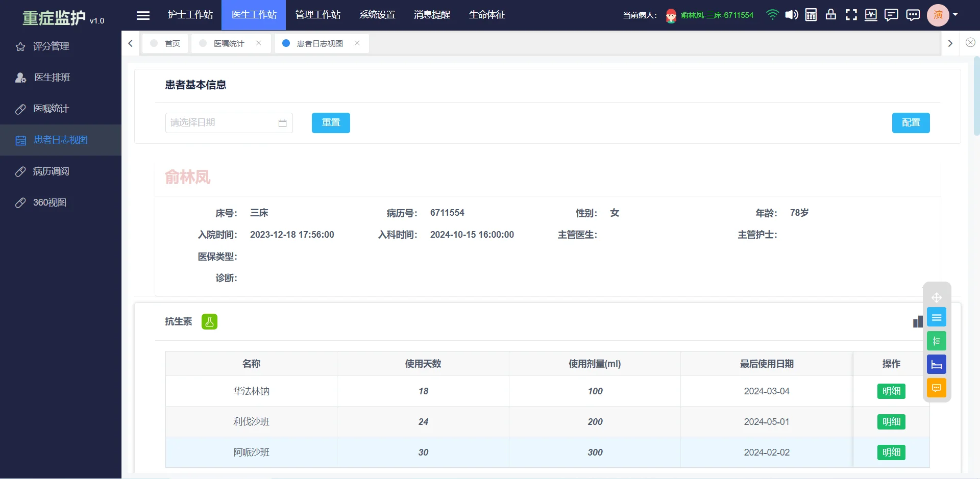Mute the speaker icon in the header

coord(792,15)
